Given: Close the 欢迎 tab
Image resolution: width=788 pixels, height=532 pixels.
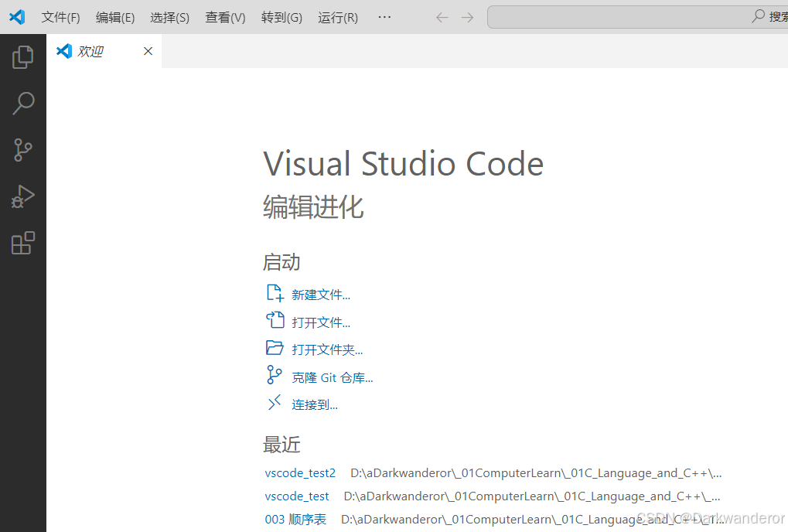Looking at the screenshot, I should point(148,51).
